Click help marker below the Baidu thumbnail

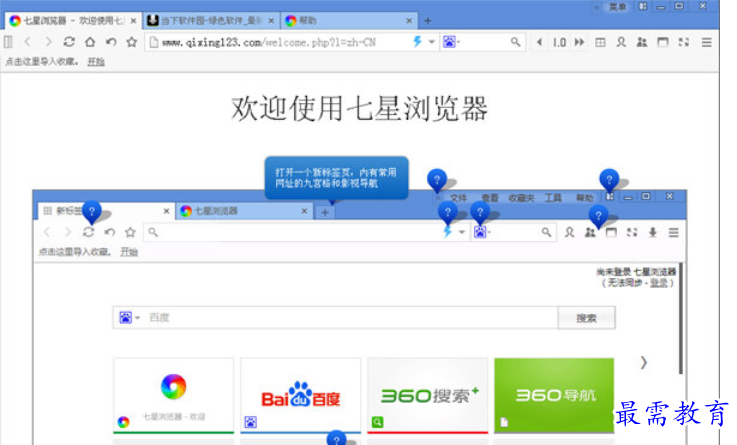337,438
